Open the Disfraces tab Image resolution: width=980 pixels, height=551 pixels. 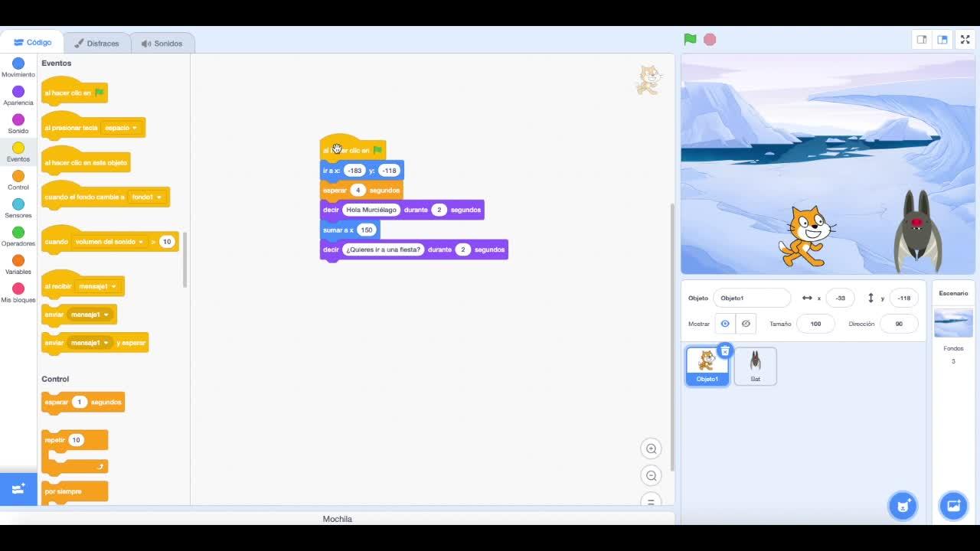(96, 44)
